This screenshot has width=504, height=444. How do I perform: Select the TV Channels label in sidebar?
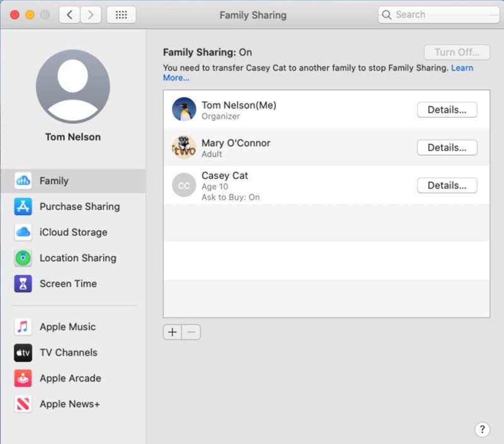(x=69, y=353)
